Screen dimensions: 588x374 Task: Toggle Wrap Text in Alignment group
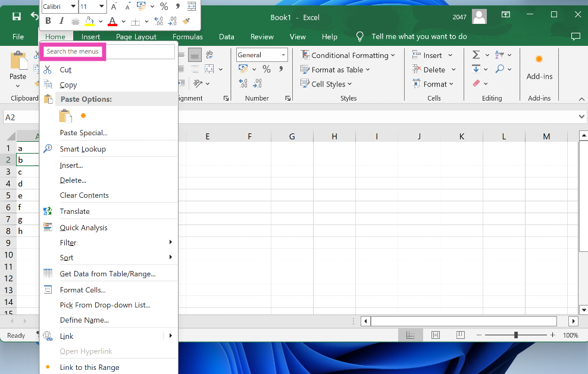click(209, 55)
